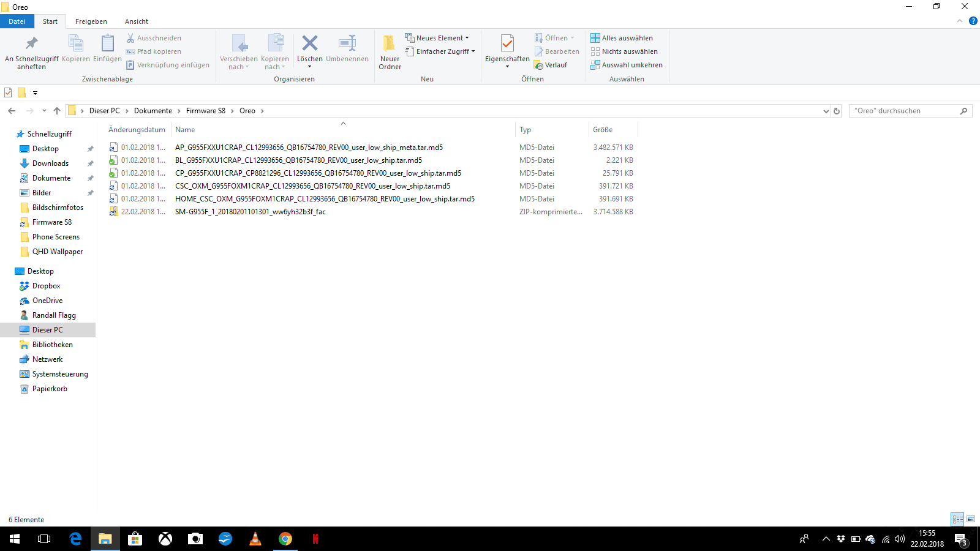Collapse the ribbon with the chevron
980x551 pixels.
[960, 21]
